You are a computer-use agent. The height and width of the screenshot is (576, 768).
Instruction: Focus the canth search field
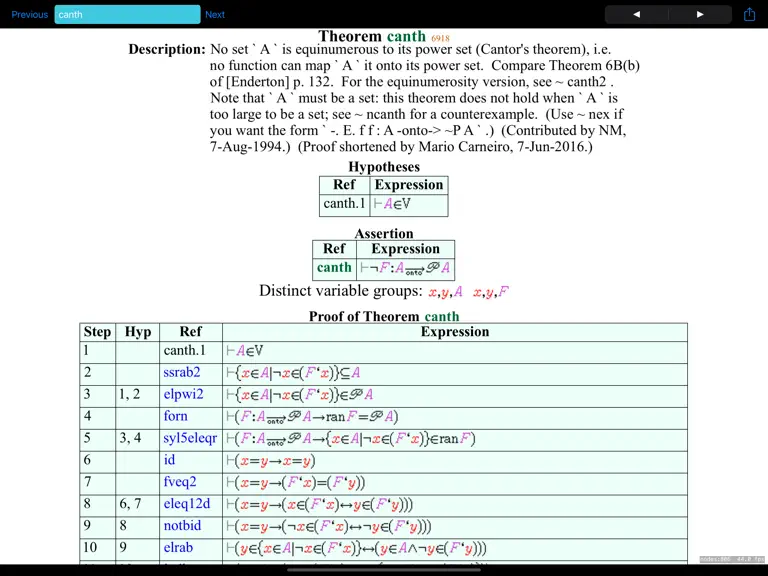point(127,15)
